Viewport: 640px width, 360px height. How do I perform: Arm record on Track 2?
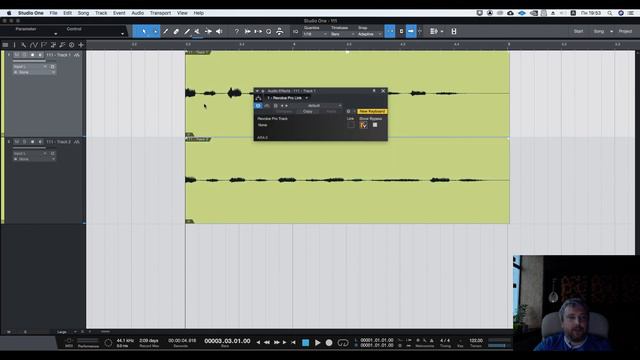coord(32,142)
